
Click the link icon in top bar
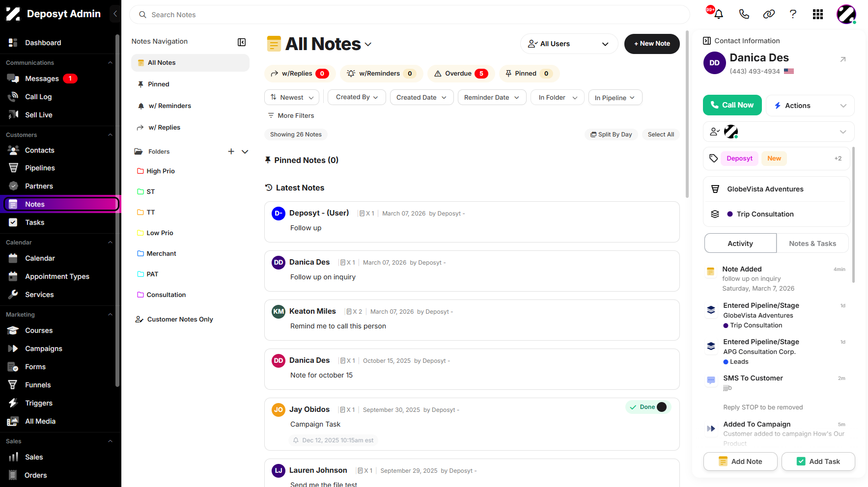pyautogui.click(x=769, y=14)
